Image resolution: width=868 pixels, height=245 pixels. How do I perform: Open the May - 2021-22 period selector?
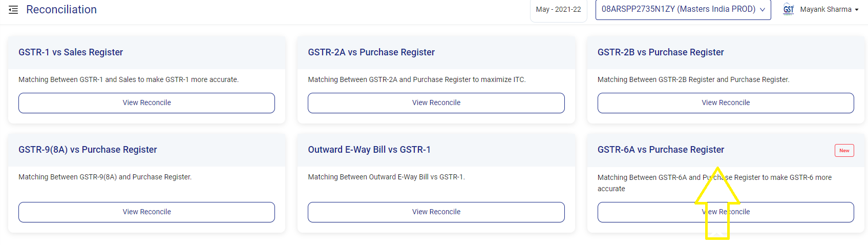coord(558,10)
